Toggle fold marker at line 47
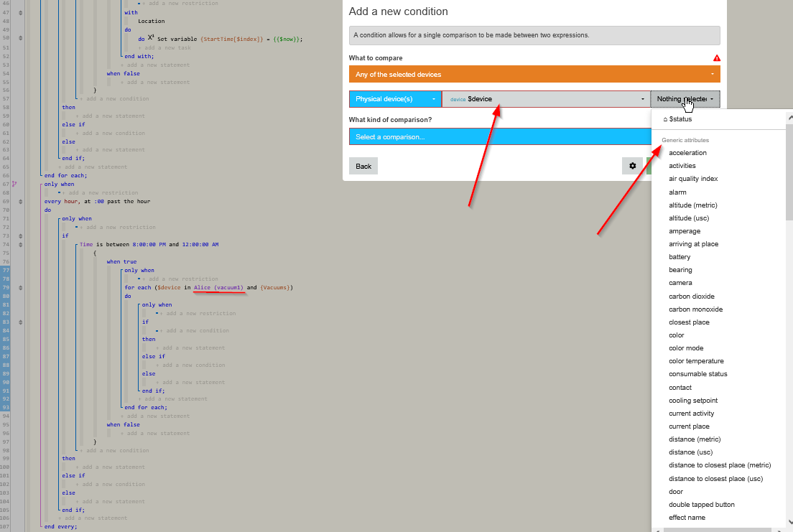 [x=20, y=13]
